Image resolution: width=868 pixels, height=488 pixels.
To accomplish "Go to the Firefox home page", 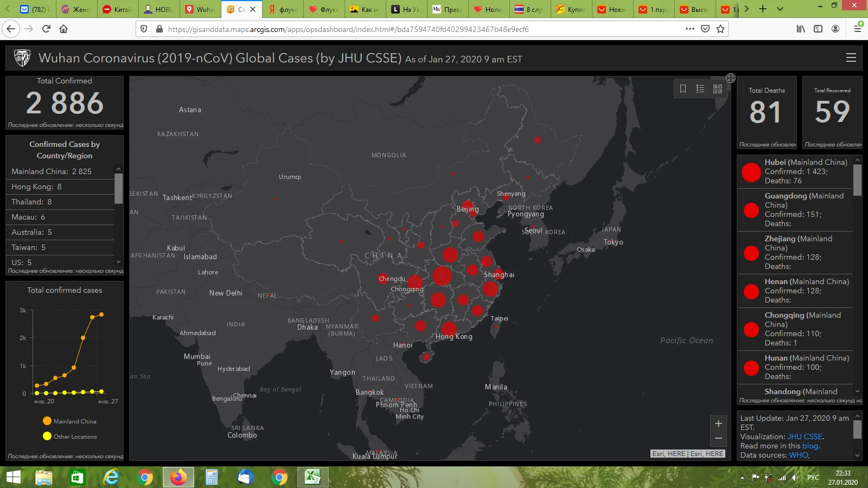I will point(63,29).
